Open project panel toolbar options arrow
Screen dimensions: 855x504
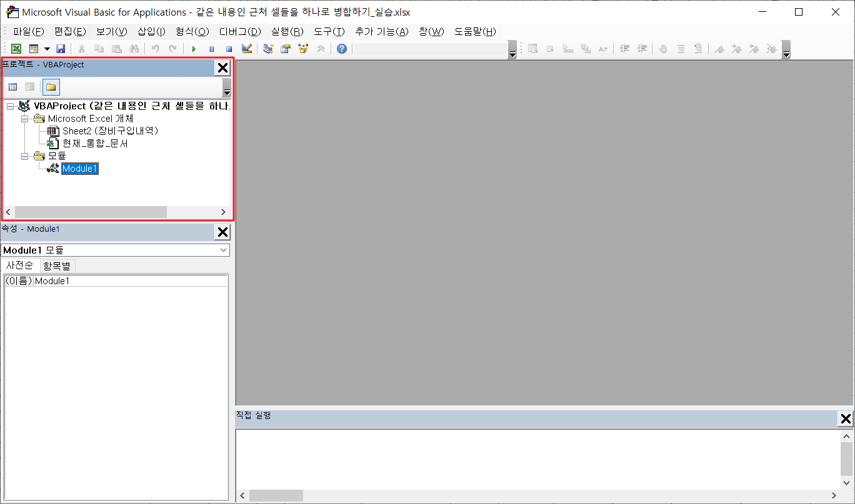pos(227,87)
